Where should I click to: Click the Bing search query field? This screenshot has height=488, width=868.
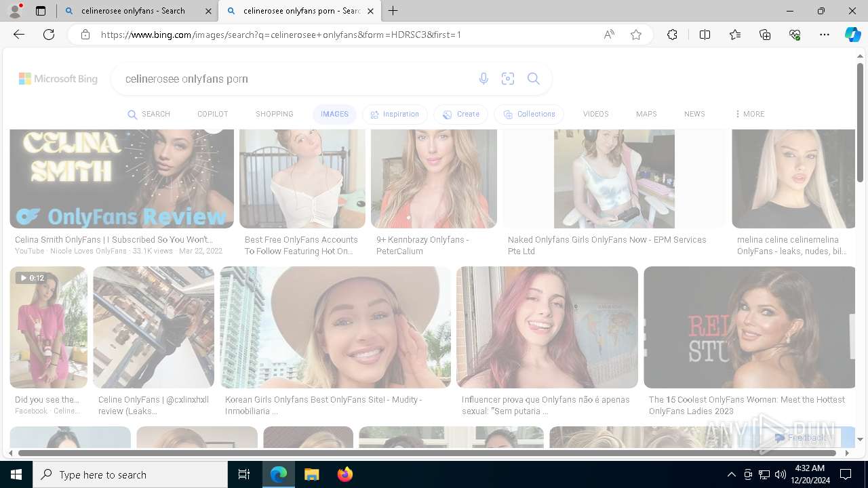click(295, 79)
